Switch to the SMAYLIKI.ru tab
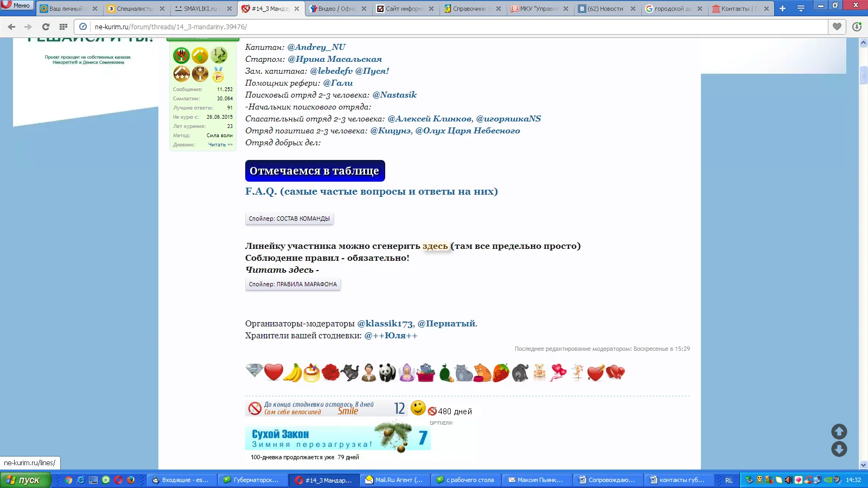Viewport: 868px width, 488px height. click(203, 9)
